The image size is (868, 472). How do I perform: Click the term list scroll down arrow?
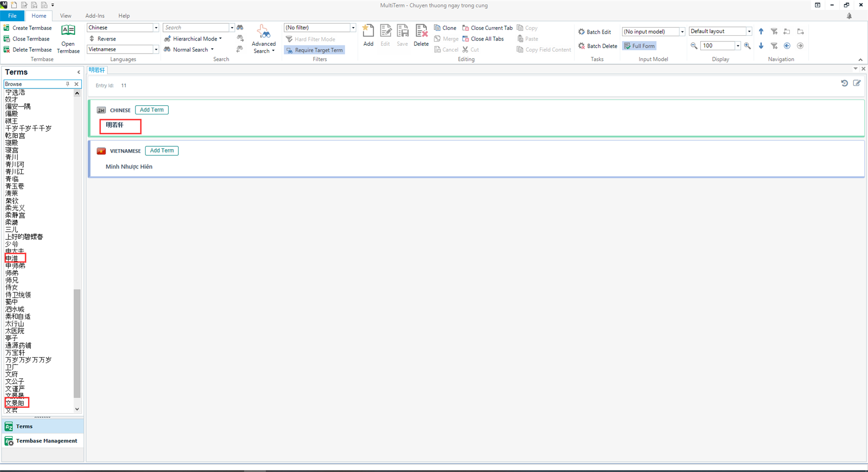click(77, 409)
